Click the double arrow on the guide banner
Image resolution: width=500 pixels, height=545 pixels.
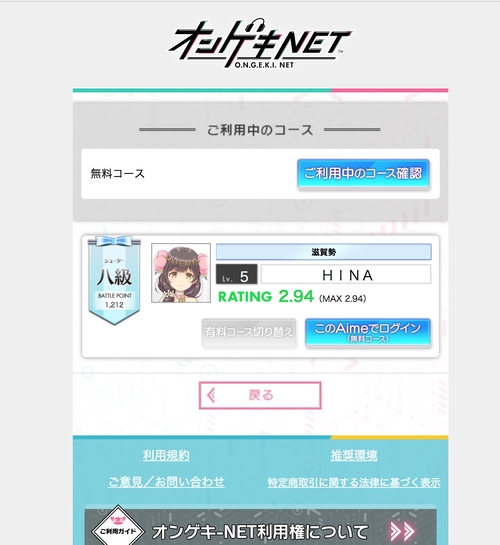click(403, 531)
